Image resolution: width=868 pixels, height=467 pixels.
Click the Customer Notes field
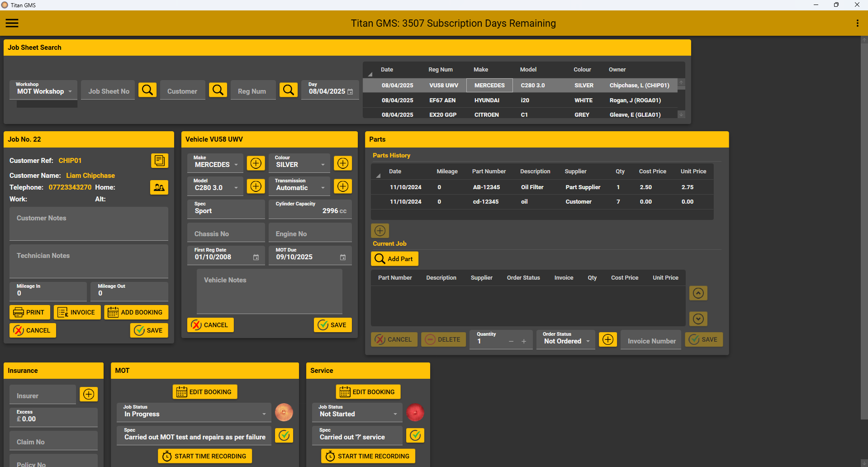point(89,224)
